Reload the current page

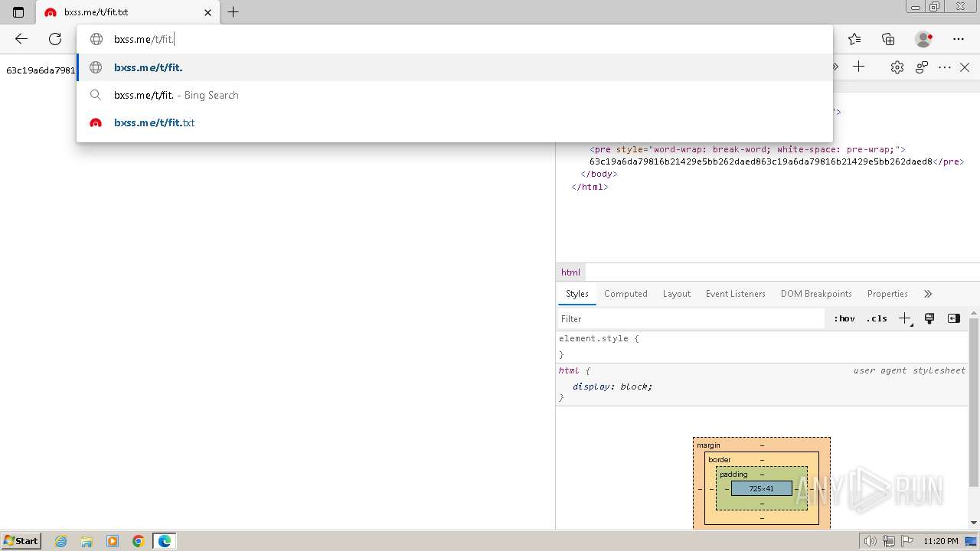pyautogui.click(x=55, y=39)
